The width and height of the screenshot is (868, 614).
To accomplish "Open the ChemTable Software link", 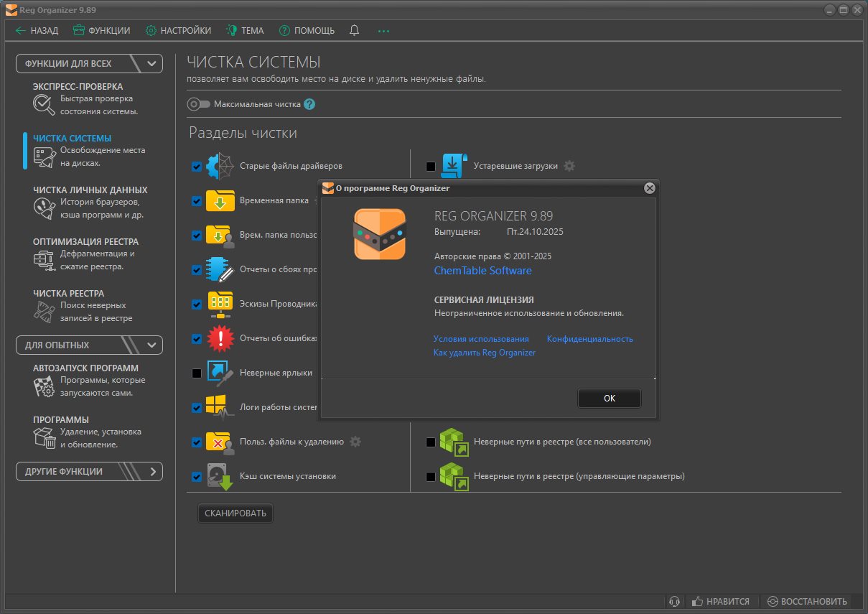I will click(x=482, y=271).
